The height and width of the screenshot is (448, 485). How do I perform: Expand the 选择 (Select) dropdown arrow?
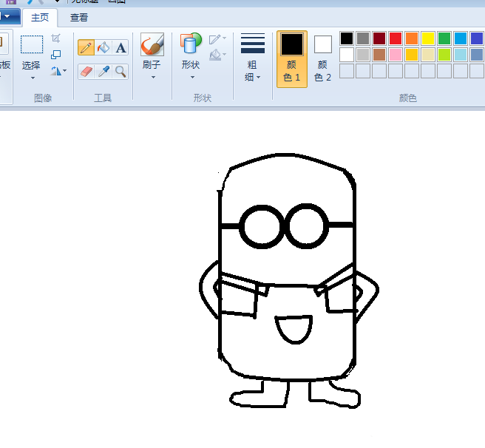(x=33, y=78)
